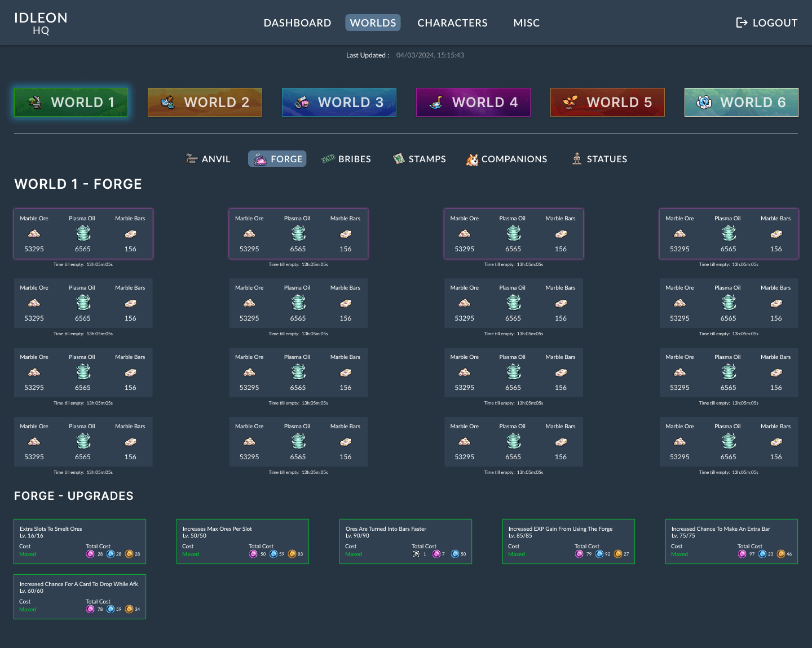The image size is (812, 648).
Task: Go to the Dashboard page
Action: pyautogui.click(x=297, y=23)
